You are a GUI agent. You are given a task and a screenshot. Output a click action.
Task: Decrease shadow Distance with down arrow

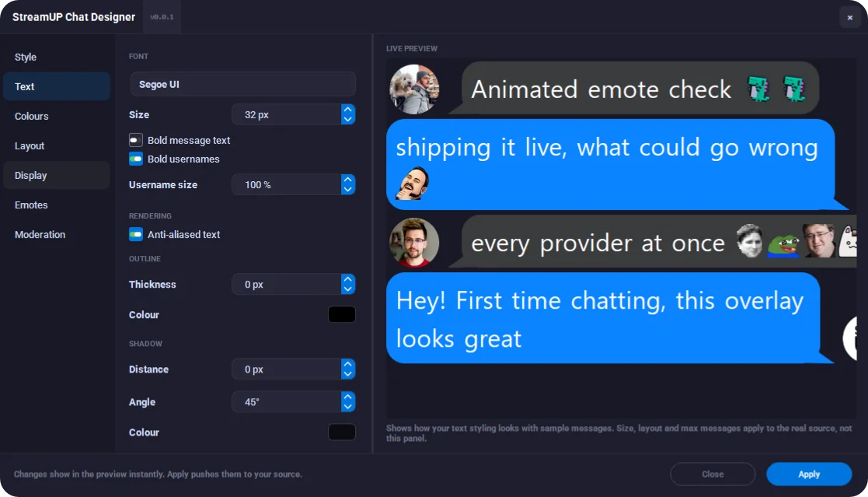[x=347, y=375]
